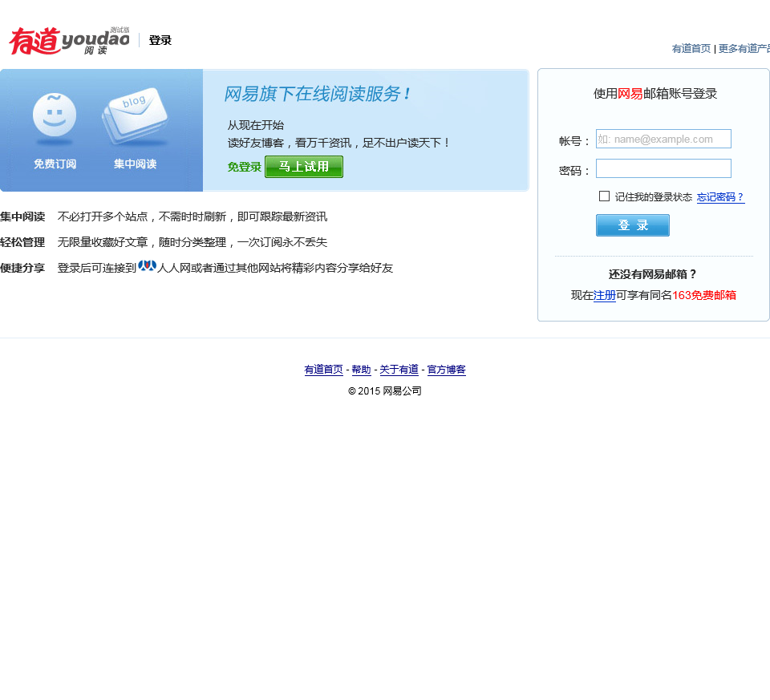Screen dimensions: 770x700
Task: Click the Youdao reader logo
Action: click(x=69, y=41)
